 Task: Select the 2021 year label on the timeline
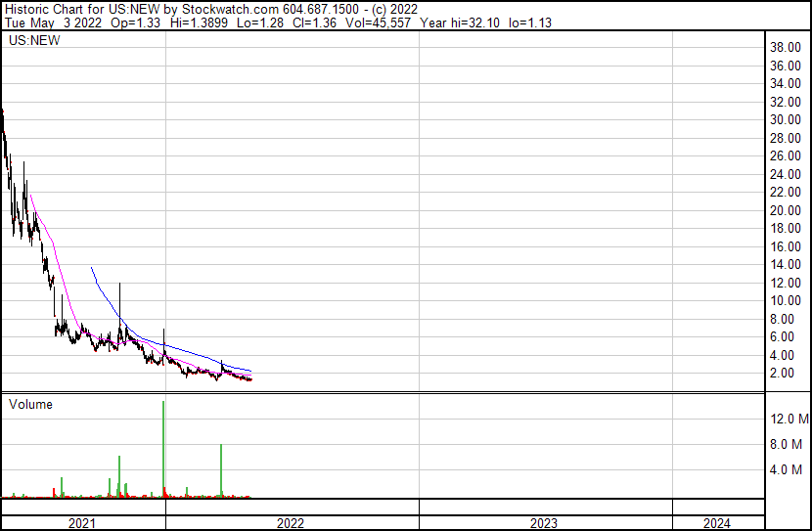point(82,523)
